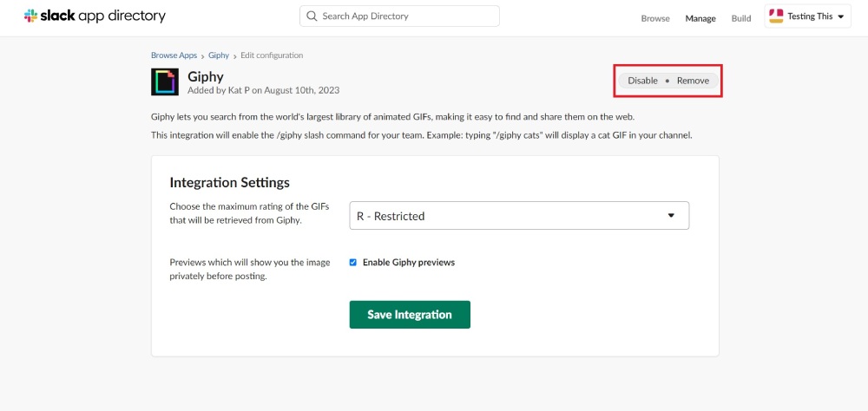The width and height of the screenshot is (868, 411).
Task: Click the Giphy app icon
Action: coord(165,82)
